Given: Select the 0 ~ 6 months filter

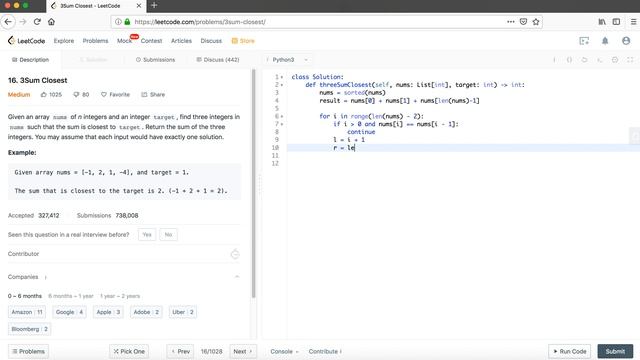Looking at the screenshot, I should tap(24, 296).
